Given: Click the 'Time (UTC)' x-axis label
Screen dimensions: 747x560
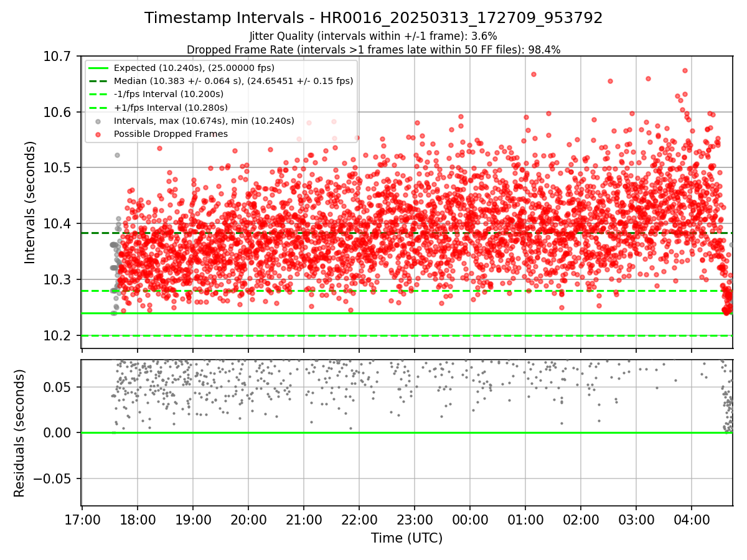Looking at the screenshot, I should pos(407,538).
